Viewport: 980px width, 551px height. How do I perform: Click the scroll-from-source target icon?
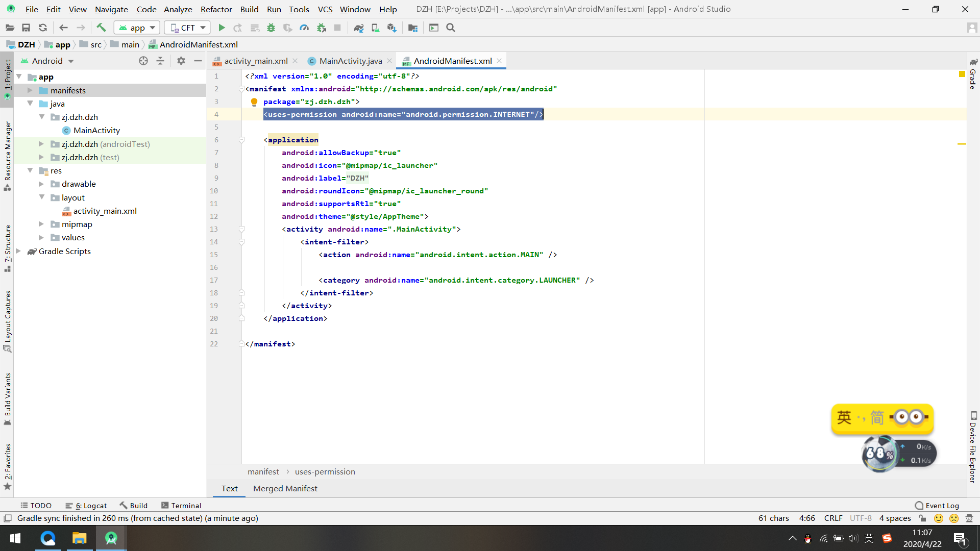tap(143, 61)
